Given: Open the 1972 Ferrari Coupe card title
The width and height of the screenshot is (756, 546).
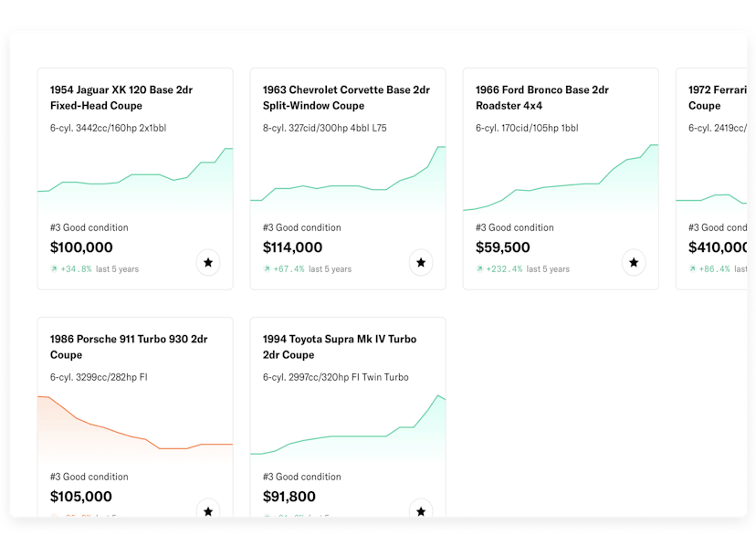Looking at the screenshot, I should click(718, 98).
